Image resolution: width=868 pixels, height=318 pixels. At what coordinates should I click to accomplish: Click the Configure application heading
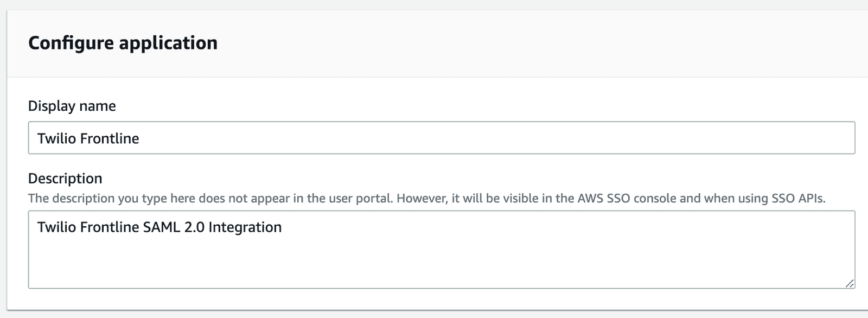click(124, 43)
